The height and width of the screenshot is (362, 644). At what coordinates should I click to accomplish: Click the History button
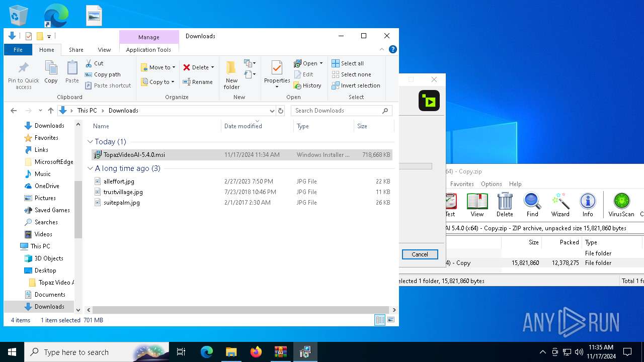tap(307, 85)
